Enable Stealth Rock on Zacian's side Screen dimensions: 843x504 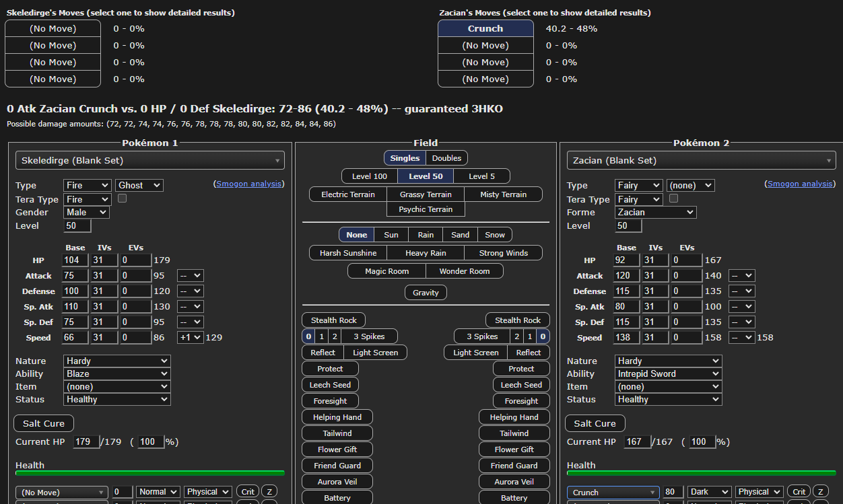(517, 320)
